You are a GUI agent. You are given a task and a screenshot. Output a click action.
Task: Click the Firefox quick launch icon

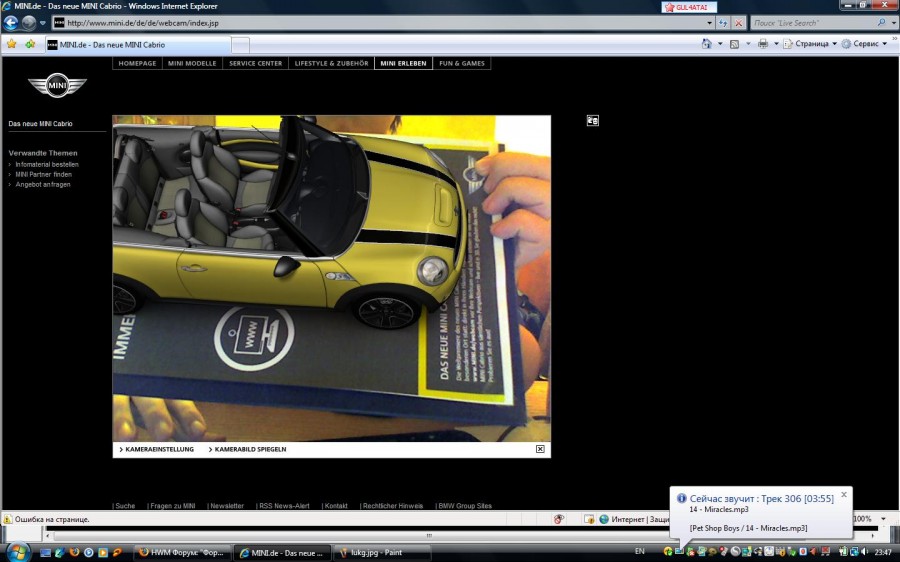(74, 553)
